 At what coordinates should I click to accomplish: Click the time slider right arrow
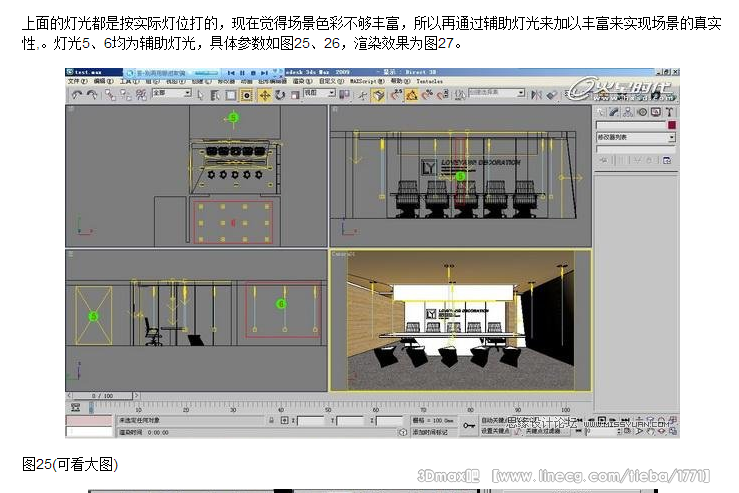136,396
